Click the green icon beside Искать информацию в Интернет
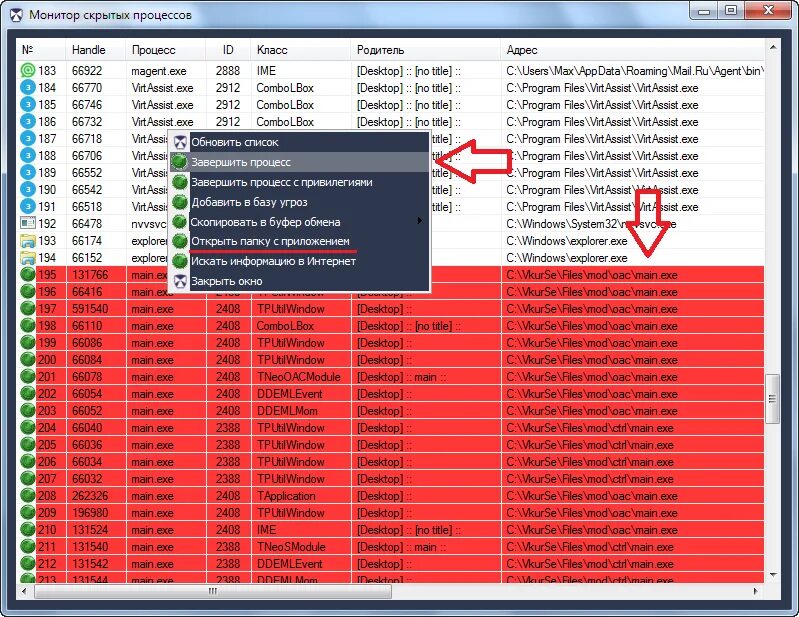799x617 pixels. pyautogui.click(x=179, y=261)
